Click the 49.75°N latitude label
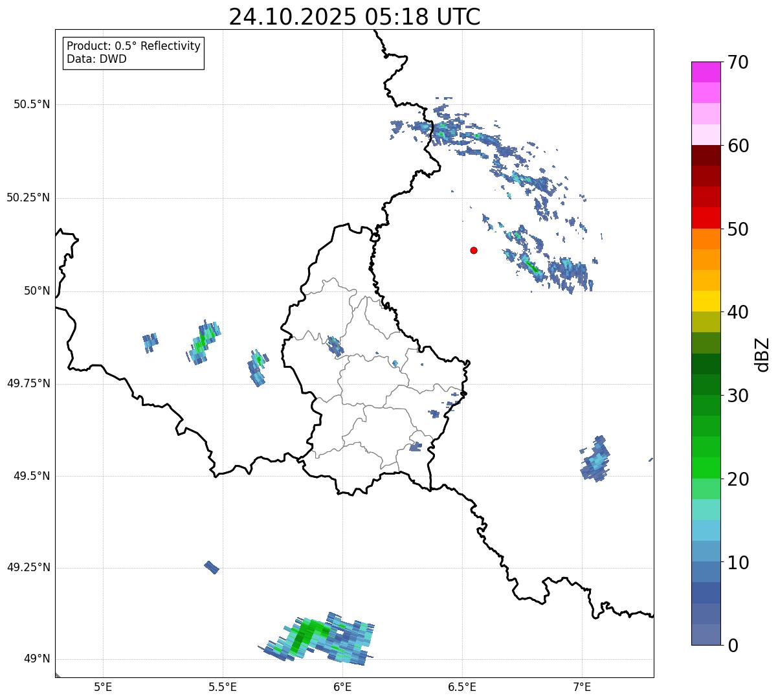Screen dimensions: 778x700 pos(28,383)
